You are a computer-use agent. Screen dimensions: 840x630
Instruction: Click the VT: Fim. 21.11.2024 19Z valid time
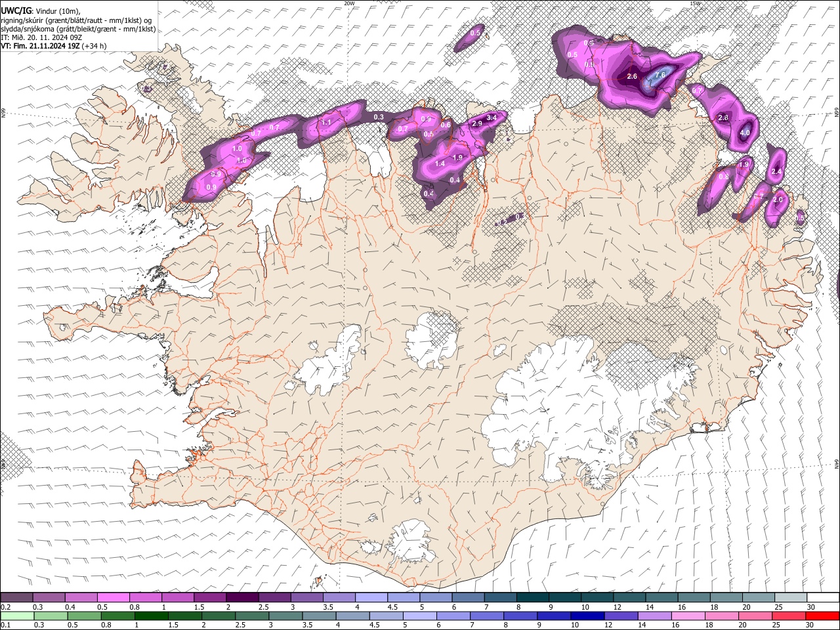click(41, 46)
